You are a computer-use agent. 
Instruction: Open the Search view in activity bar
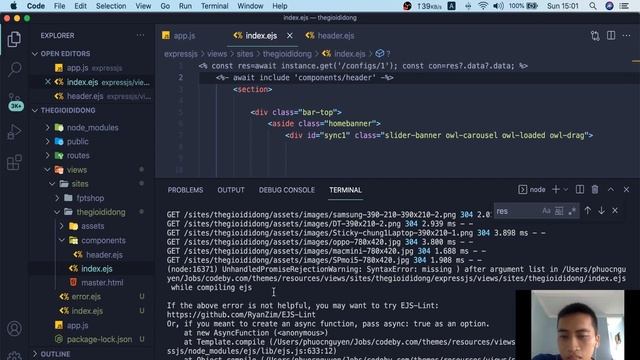point(14,69)
